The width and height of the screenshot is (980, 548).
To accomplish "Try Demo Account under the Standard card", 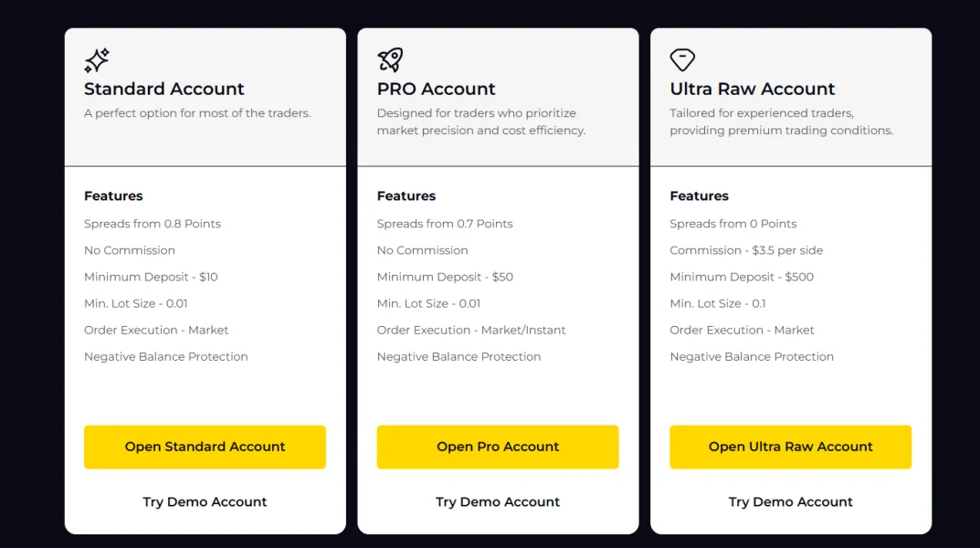I will coord(205,501).
